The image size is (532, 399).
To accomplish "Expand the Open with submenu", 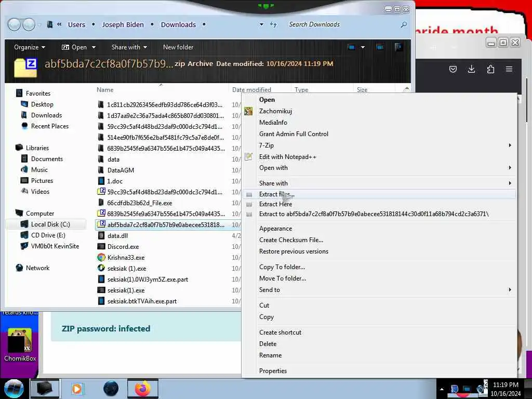I will 379,168.
